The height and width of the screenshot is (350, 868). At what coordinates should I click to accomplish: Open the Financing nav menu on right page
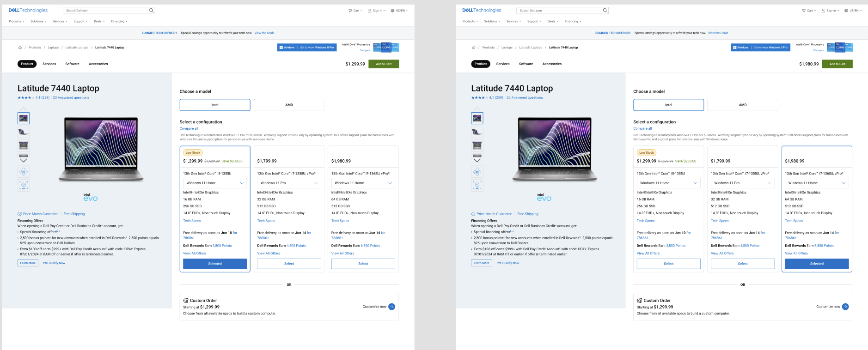click(x=573, y=21)
